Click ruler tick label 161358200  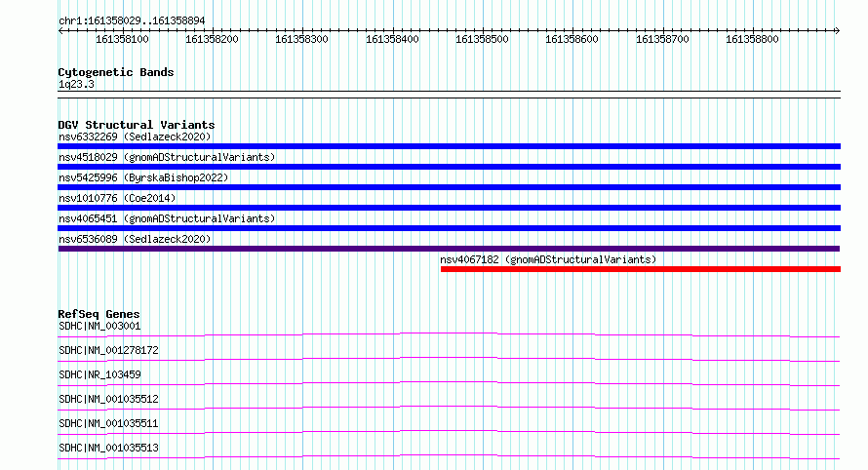(x=212, y=39)
